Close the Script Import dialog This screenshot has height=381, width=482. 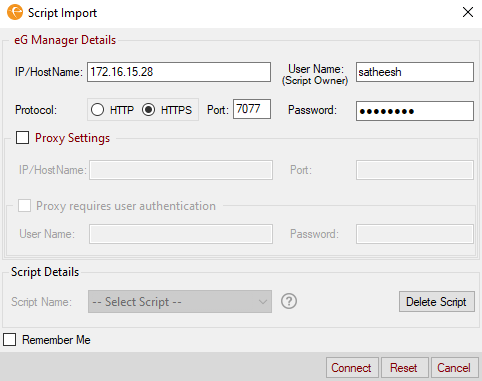pos(468,12)
